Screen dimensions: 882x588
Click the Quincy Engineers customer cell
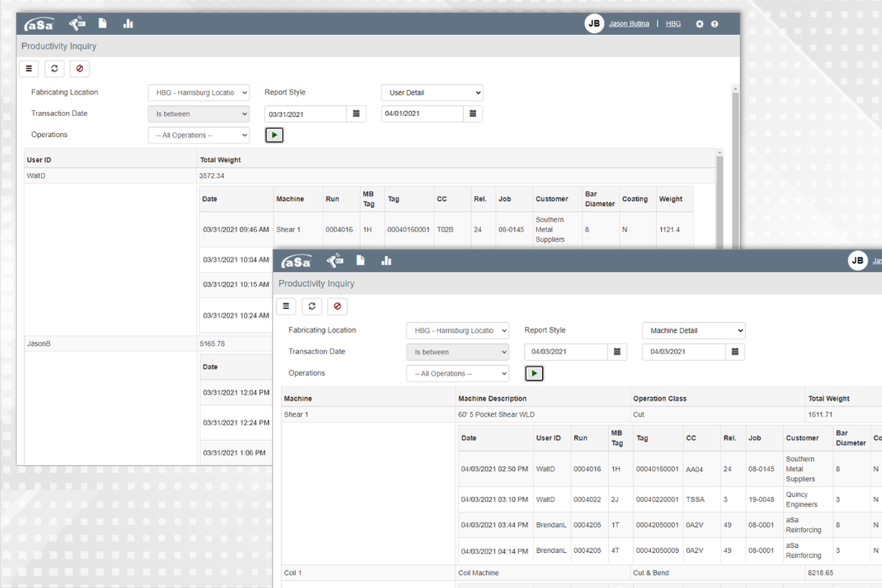(x=807, y=499)
